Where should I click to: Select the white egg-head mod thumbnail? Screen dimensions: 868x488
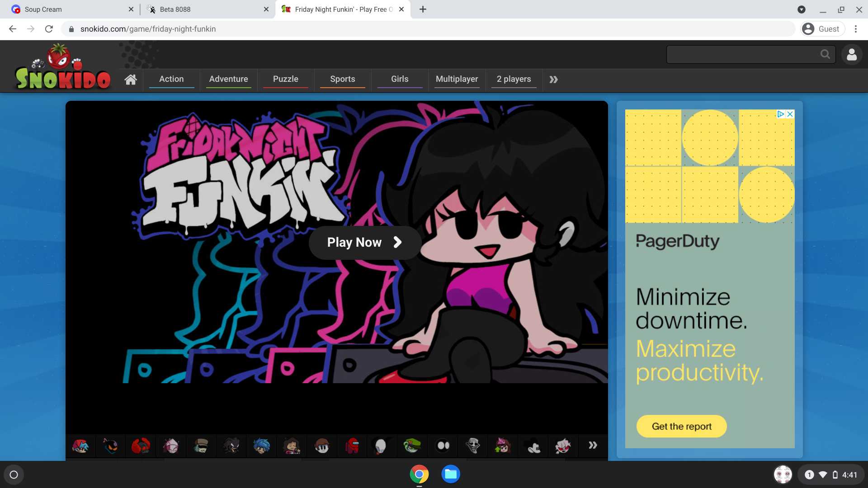[381, 446]
